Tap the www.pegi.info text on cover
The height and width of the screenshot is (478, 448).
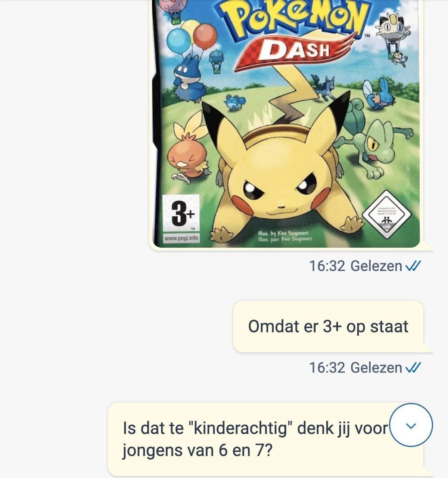181,238
